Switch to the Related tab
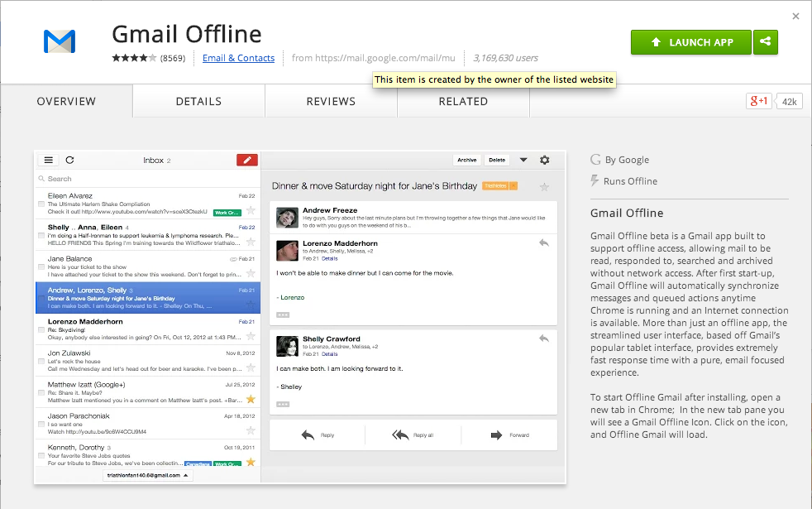The height and width of the screenshot is (509, 812). click(464, 101)
